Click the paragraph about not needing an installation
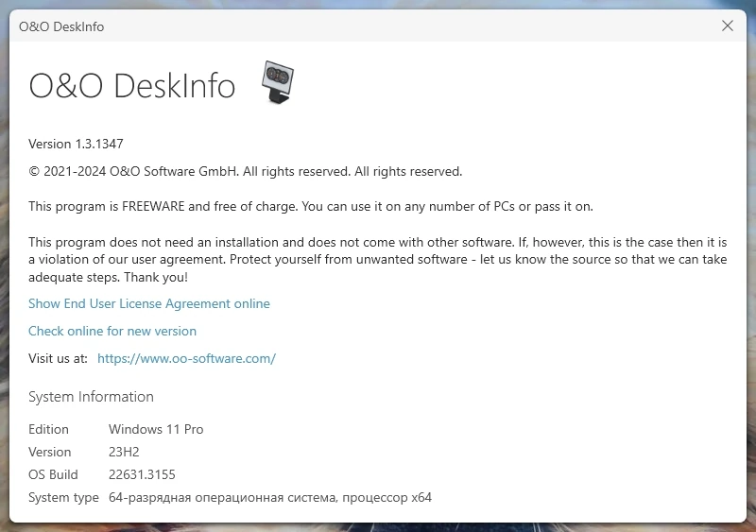The height and width of the screenshot is (532, 756). point(377,260)
